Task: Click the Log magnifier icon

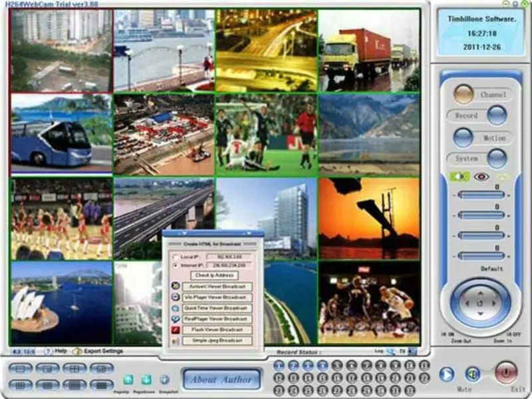Action: coord(390,352)
